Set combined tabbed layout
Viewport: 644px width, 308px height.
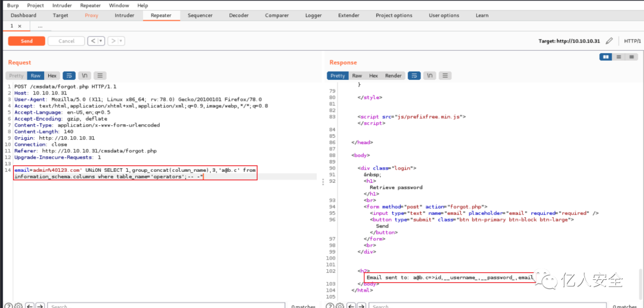click(x=631, y=57)
